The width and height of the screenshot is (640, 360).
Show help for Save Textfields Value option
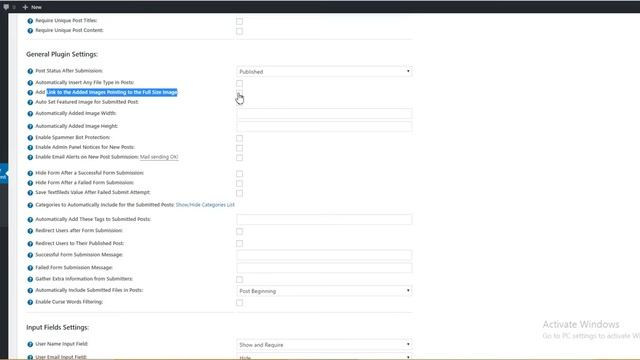pyautogui.click(x=30, y=193)
